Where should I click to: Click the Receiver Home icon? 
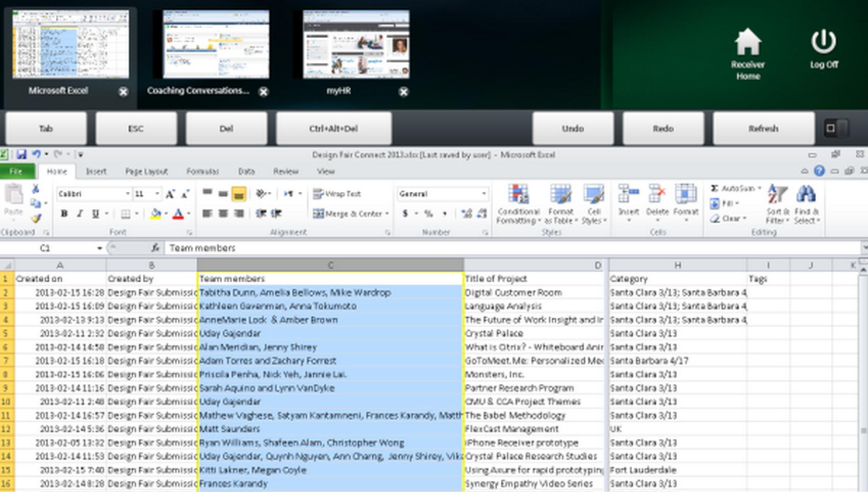[x=747, y=42]
